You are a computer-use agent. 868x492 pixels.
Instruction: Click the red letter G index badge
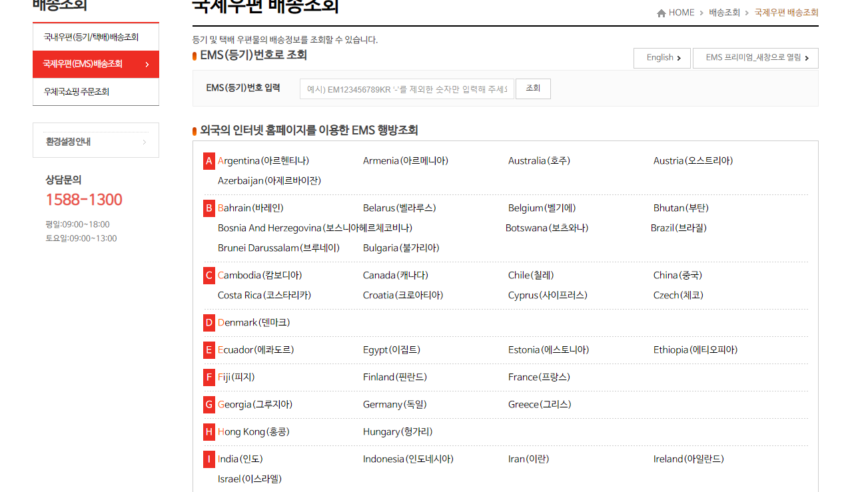[x=209, y=405]
